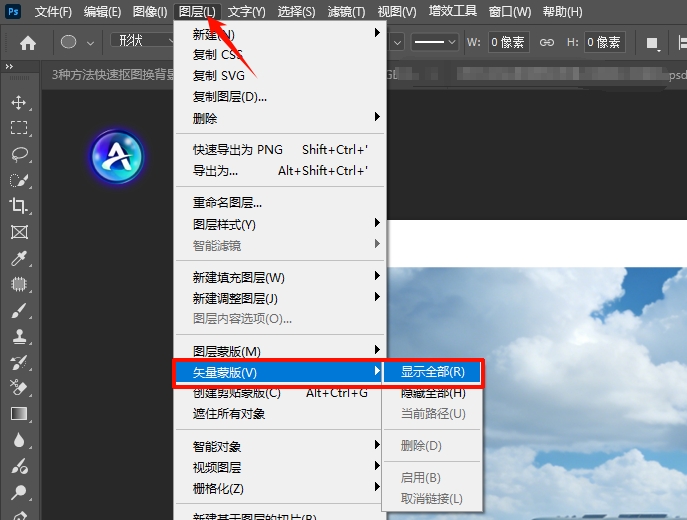The image size is (687, 520).
Task: Click the 矢量蒙版(V) menu entry
Action: [x=280, y=372]
